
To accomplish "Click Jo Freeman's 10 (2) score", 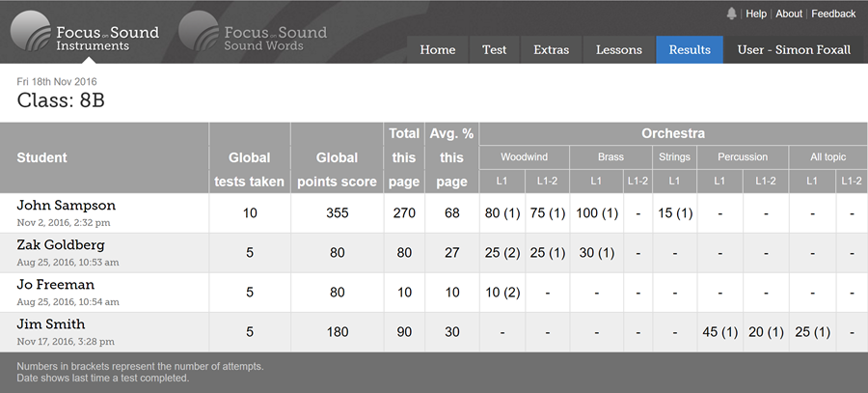I will point(502,293).
